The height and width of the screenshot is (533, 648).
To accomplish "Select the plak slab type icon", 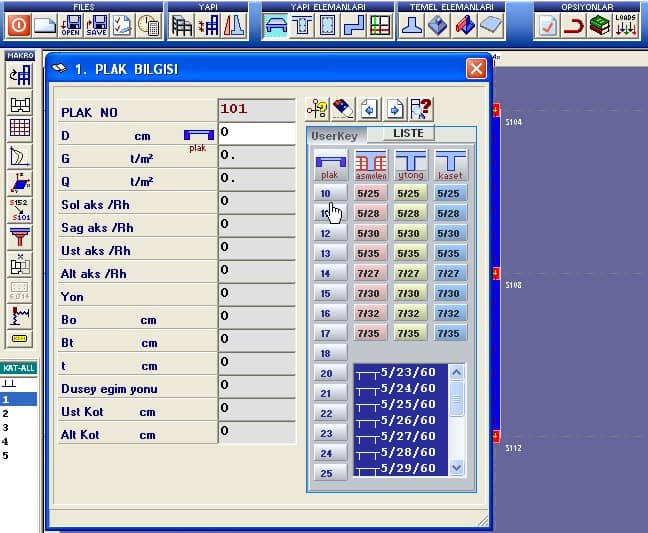I will click(330, 164).
